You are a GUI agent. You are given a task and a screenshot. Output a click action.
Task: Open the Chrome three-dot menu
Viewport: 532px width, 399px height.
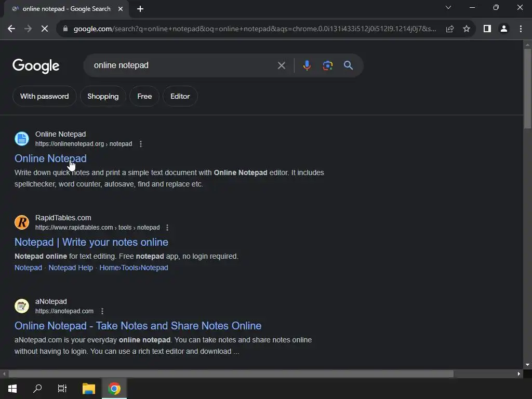point(521,29)
